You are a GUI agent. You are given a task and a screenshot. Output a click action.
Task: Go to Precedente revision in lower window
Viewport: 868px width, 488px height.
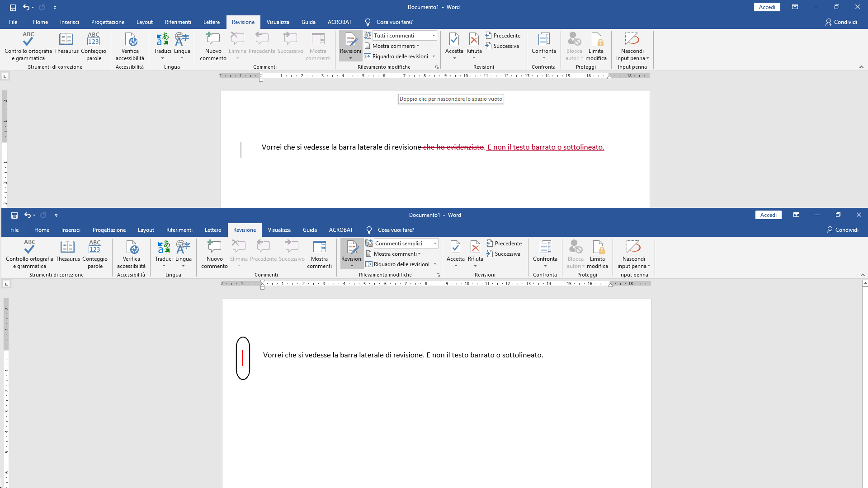[504, 244]
